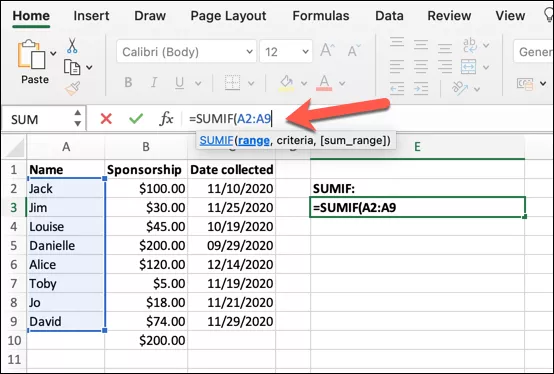Confirm the formula with green checkmark
Viewport: 554px width, 374px height.
[136, 119]
